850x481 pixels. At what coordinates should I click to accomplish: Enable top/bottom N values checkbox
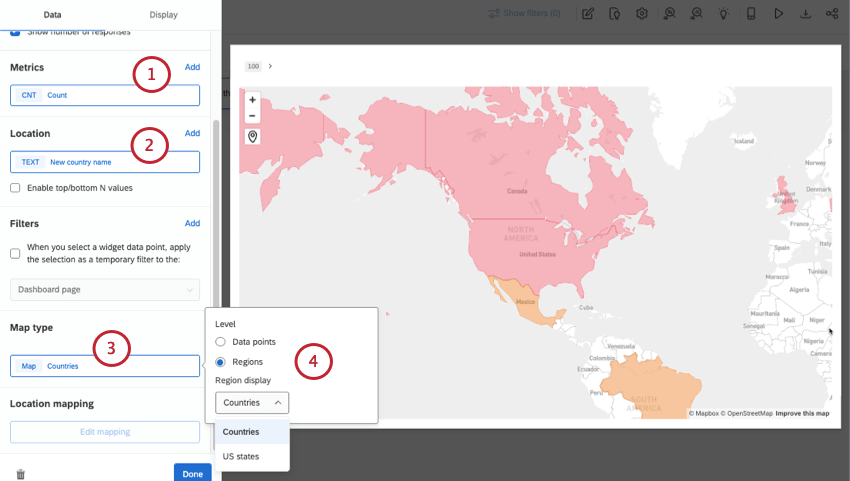(x=15, y=188)
